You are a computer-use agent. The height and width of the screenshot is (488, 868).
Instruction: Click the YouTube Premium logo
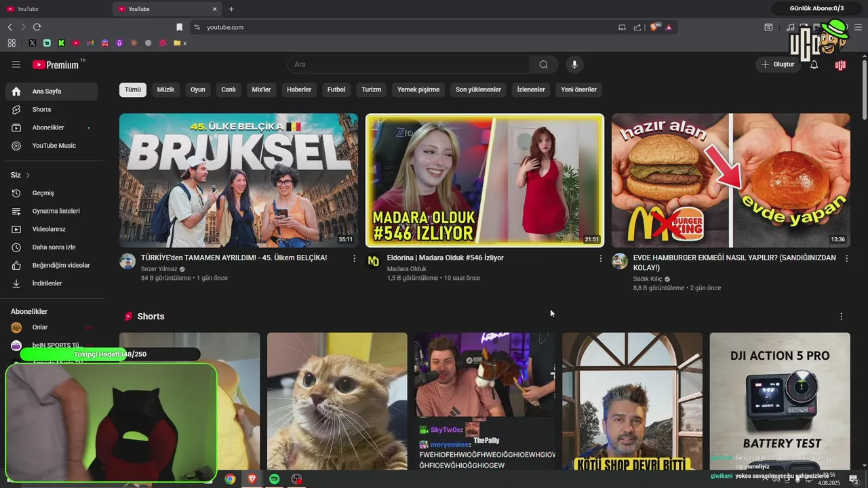pyautogui.click(x=56, y=64)
